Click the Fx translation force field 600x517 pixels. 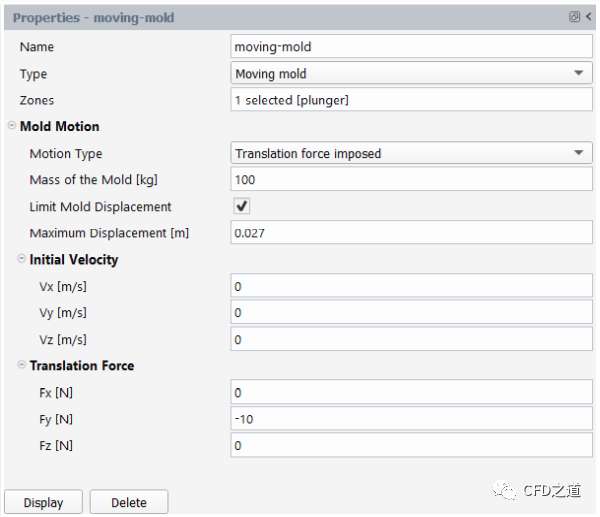[411, 392]
